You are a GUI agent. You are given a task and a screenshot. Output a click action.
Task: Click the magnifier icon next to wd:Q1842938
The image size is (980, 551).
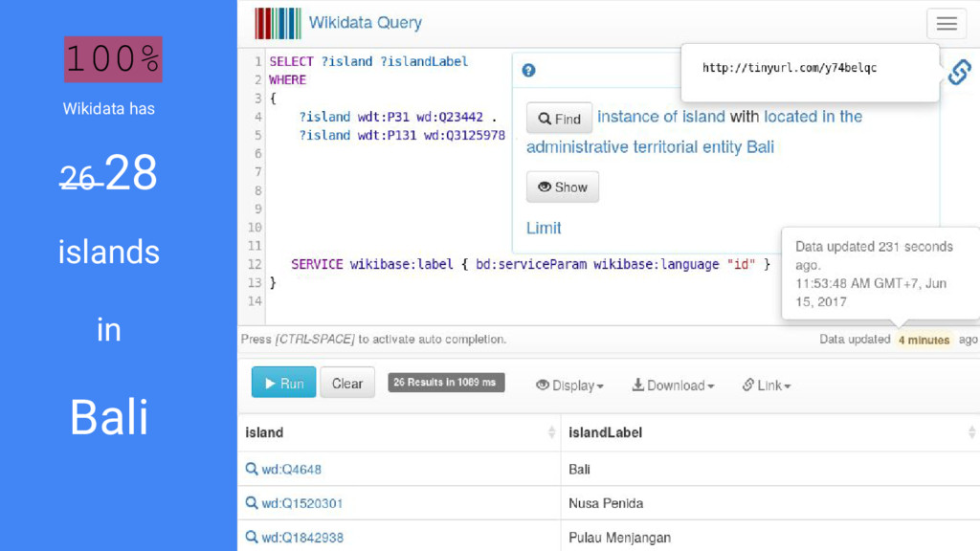[x=252, y=537]
